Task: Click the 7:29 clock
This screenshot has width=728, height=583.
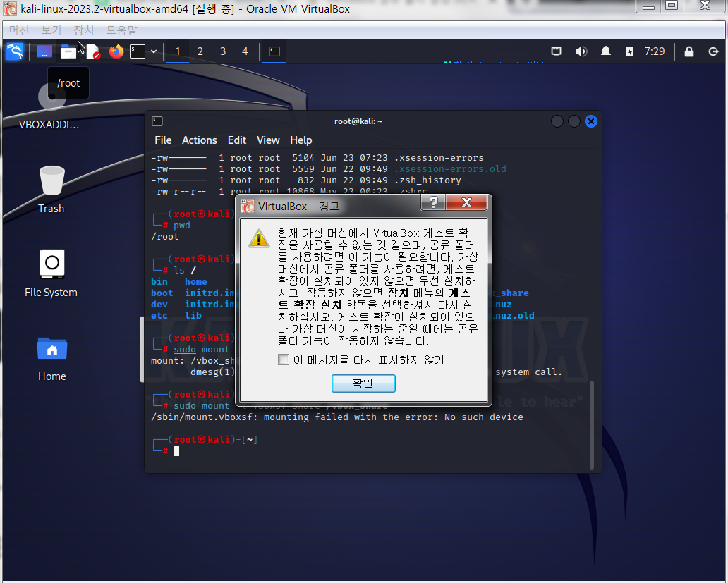Action: (x=655, y=51)
